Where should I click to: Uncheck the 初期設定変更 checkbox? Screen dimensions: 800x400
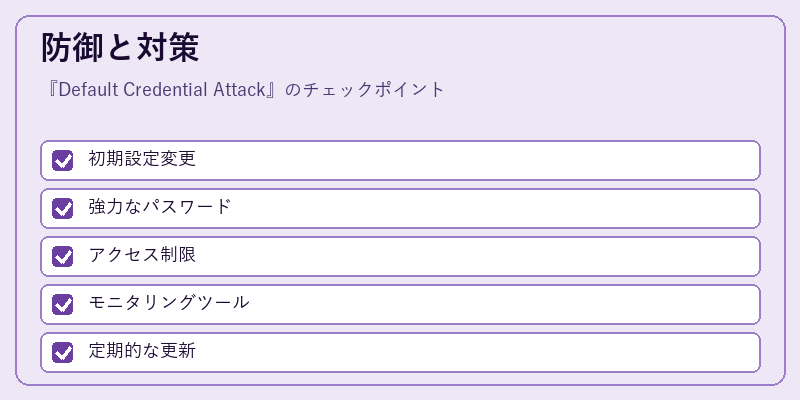(x=62, y=160)
